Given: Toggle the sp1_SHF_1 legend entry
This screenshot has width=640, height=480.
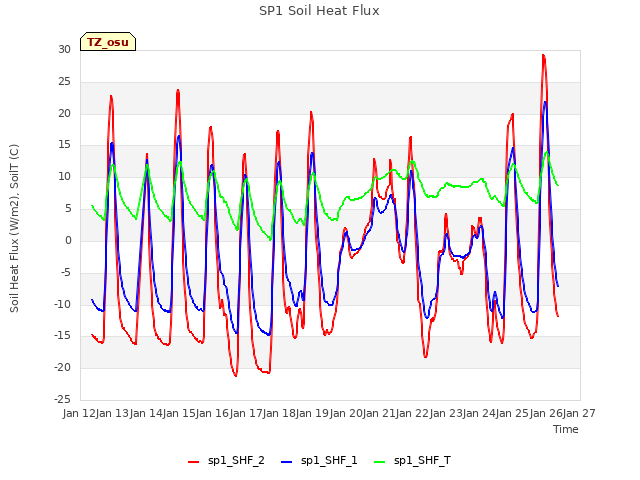Looking at the screenshot, I should point(319,461).
